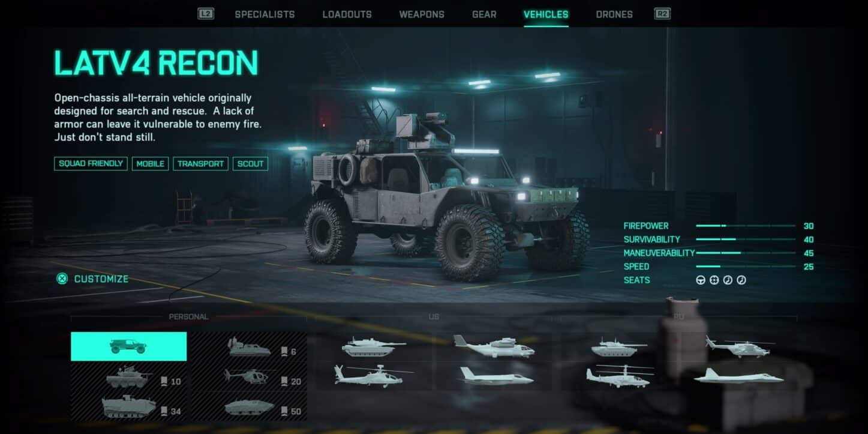Click the Customize button
Screen dimensions: 868x434
[92, 279]
